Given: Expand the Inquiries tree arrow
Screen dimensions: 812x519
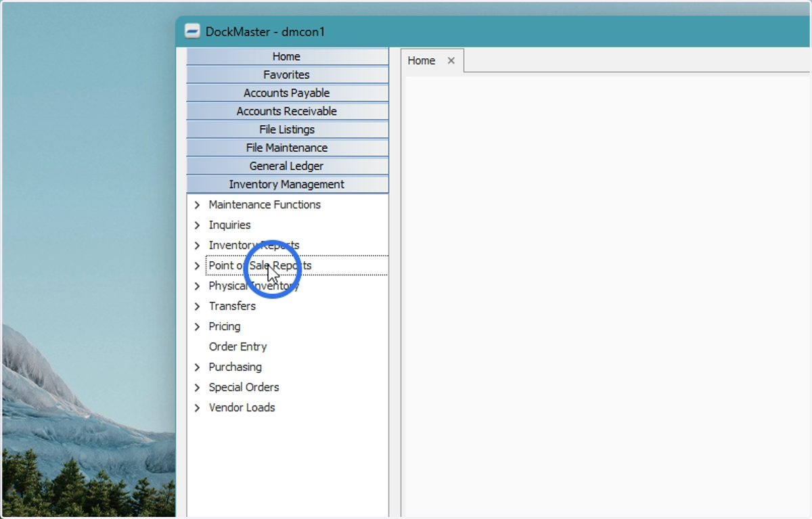Looking at the screenshot, I should [x=197, y=225].
